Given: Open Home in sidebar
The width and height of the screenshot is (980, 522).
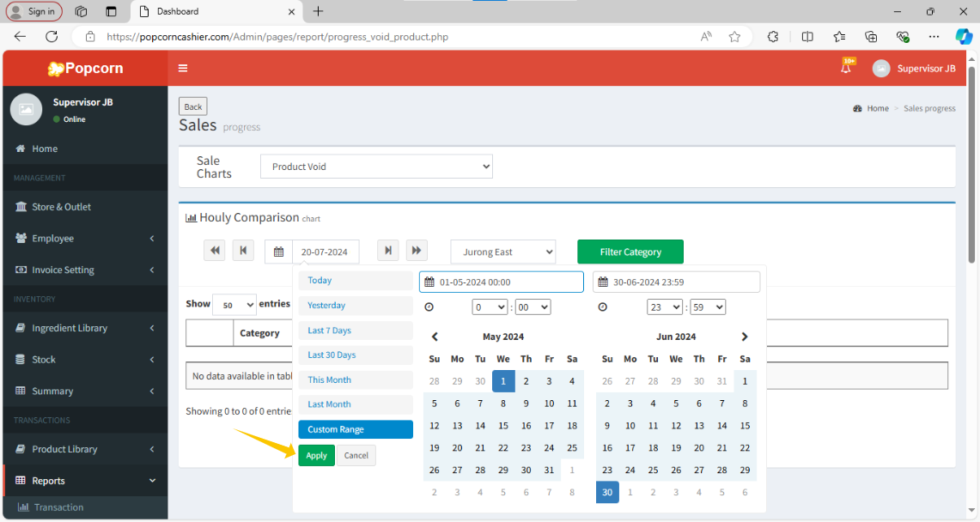Looking at the screenshot, I should pyautogui.click(x=85, y=149).
